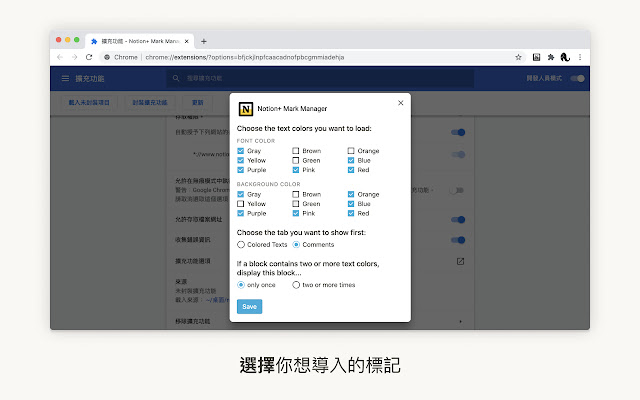Click the Save button
Viewport: 640px width, 400px height.
click(249, 307)
